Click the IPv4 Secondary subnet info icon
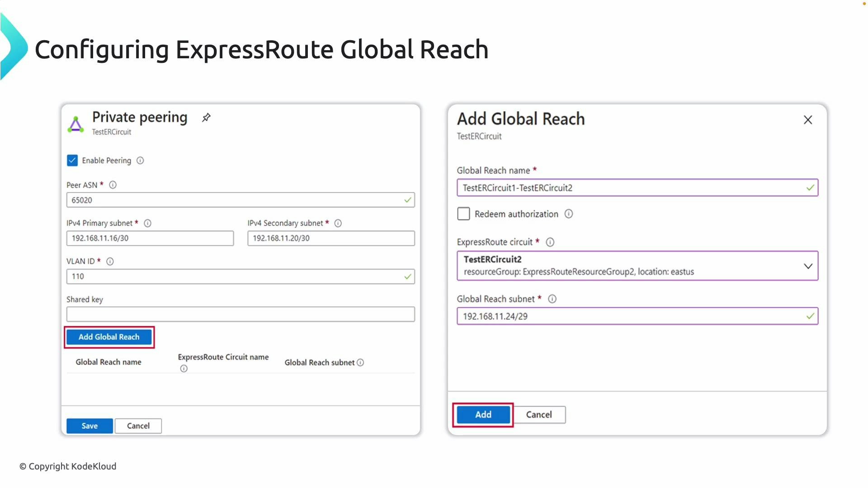The height and width of the screenshot is (488, 868). [x=338, y=223]
